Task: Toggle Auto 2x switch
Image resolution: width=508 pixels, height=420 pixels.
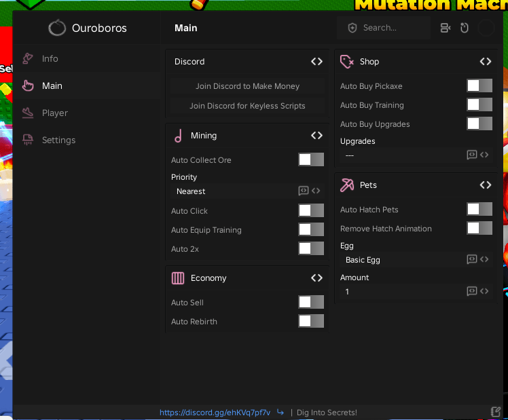Action: point(311,248)
